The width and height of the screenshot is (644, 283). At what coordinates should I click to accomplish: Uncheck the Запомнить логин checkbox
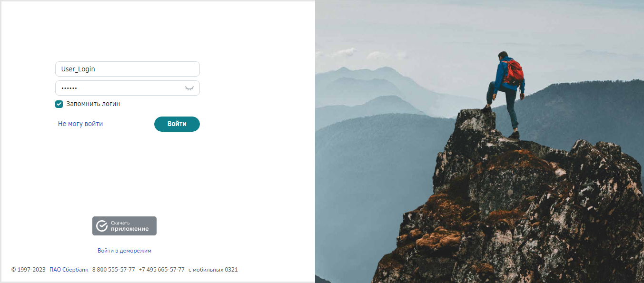coord(59,104)
